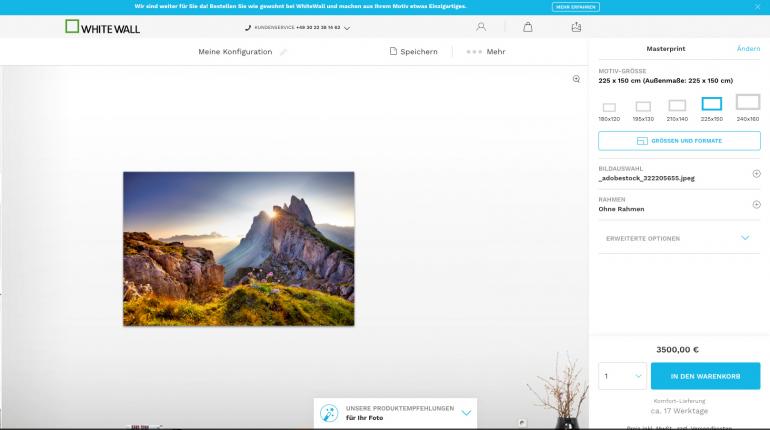The image size is (770, 430).
Task: Click the phone icon next to Kundenservice
Action: pyautogui.click(x=248, y=28)
